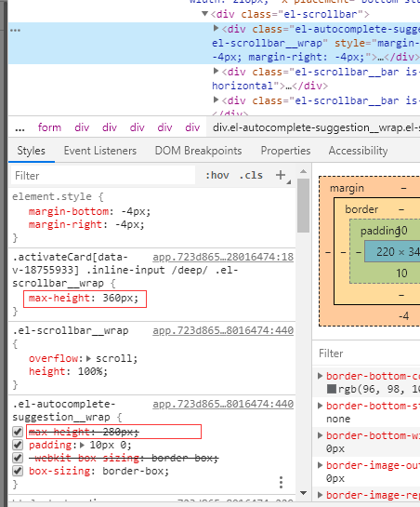Select the form breadcrumb item
420x507 pixels.
coord(49,127)
